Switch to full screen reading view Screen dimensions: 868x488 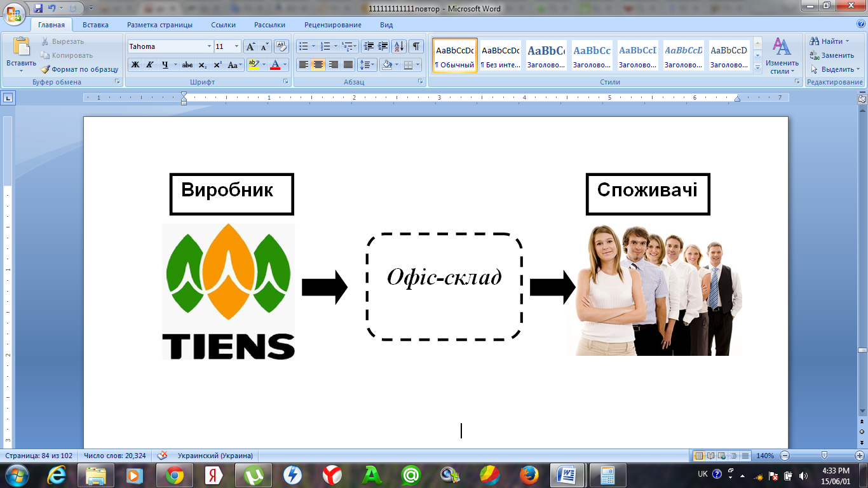pyautogui.click(x=711, y=456)
